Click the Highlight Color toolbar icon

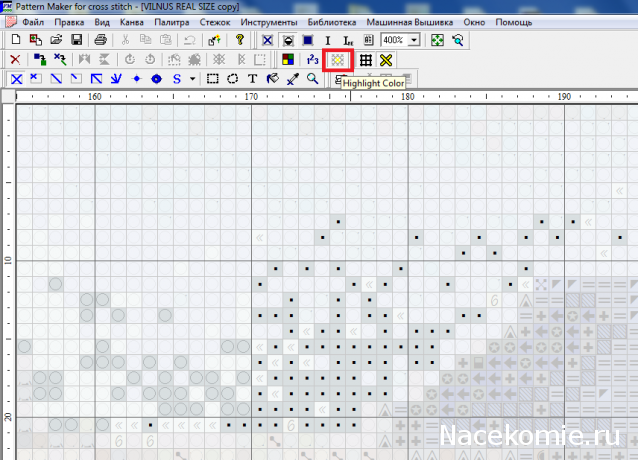point(340,59)
